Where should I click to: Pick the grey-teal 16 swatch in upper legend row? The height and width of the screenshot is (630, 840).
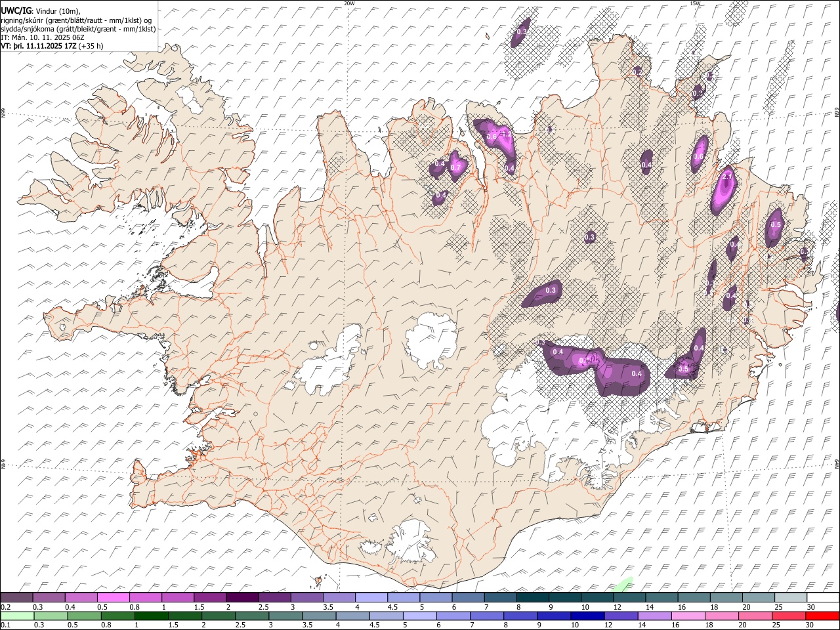pos(694,597)
